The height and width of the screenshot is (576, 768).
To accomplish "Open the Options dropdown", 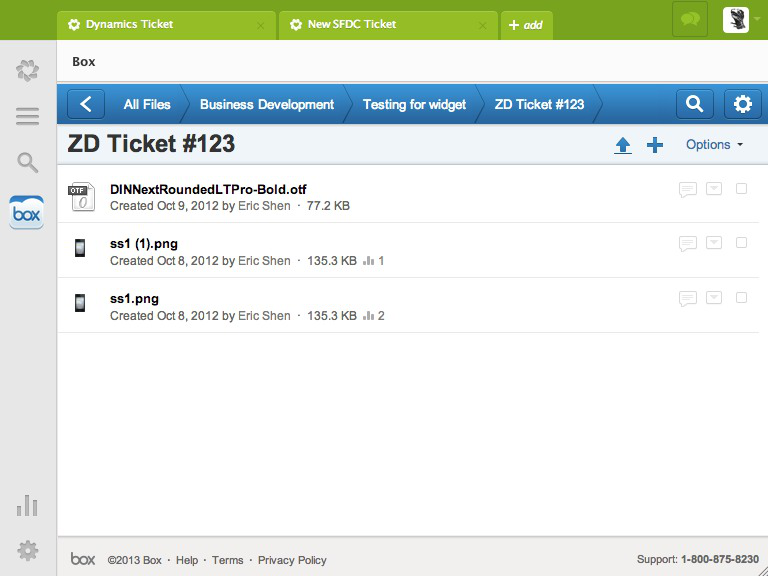I will [714, 144].
